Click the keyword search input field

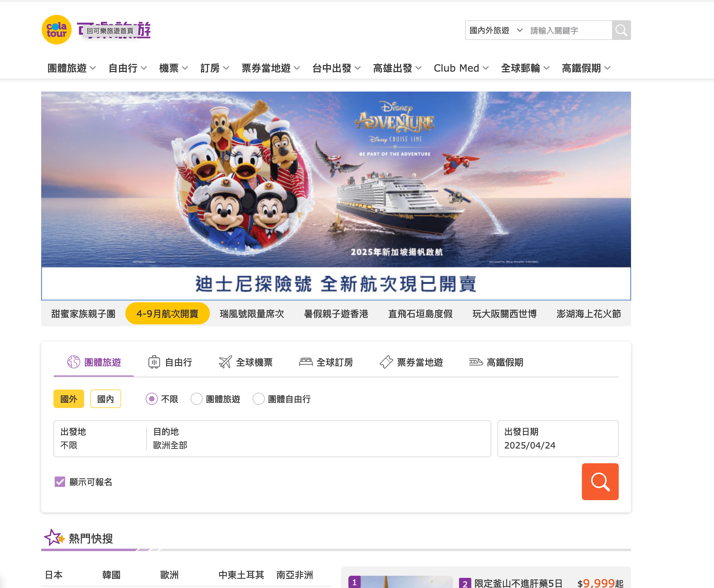tap(569, 30)
